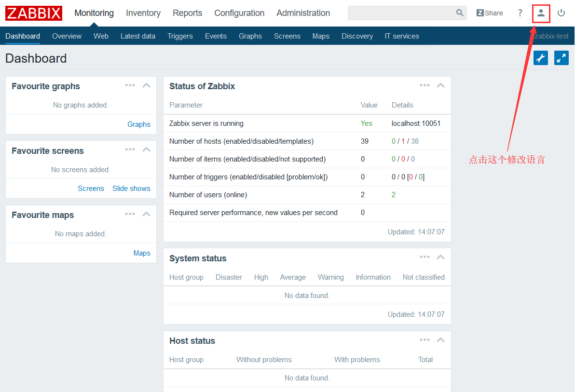
Task: Open the help question mark icon
Action: 520,13
